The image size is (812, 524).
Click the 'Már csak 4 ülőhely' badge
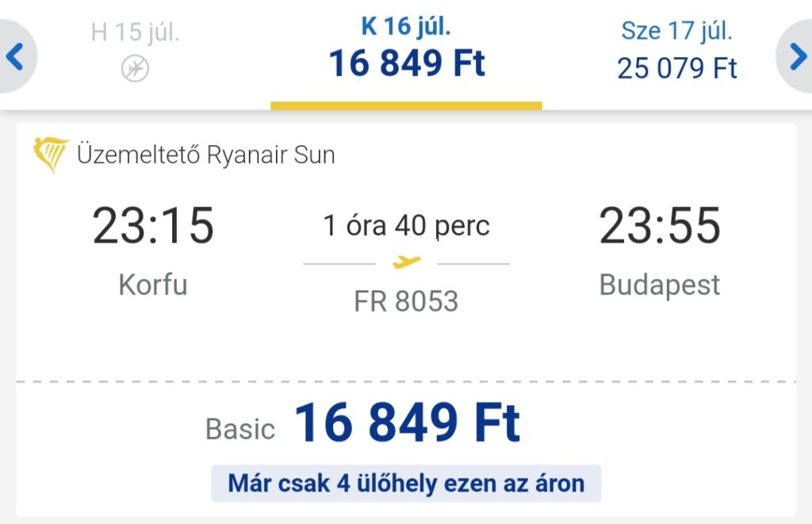pos(407,484)
